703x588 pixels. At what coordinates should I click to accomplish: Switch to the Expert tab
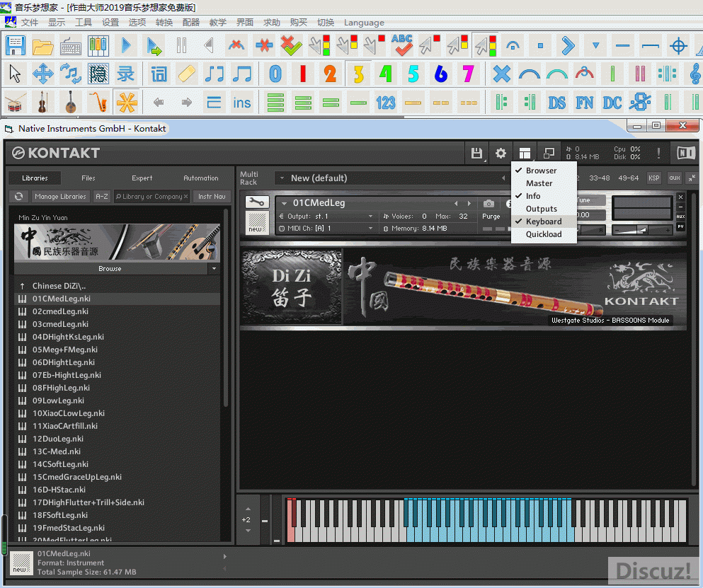(142, 178)
